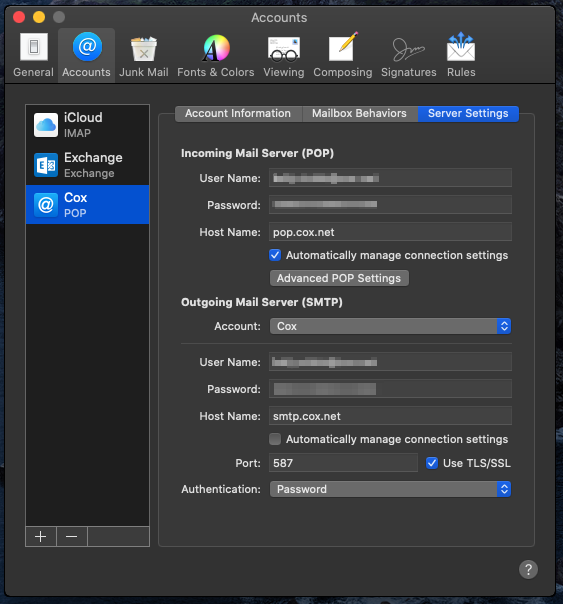Select the Accounts toolbar icon

coord(87,55)
